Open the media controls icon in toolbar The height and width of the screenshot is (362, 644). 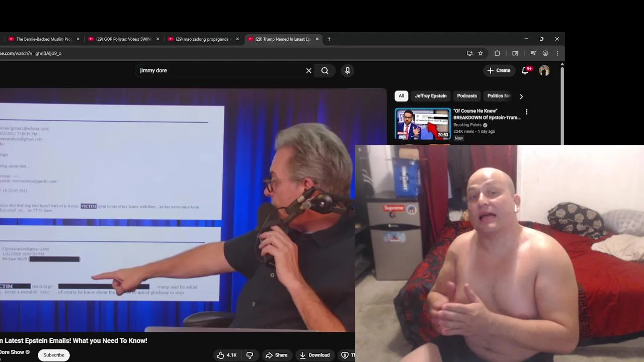coord(533,53)
